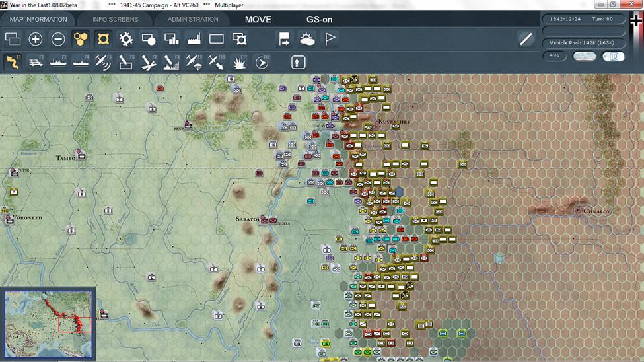Select F9 air transport parachute mode

click(x=194, y=63)
